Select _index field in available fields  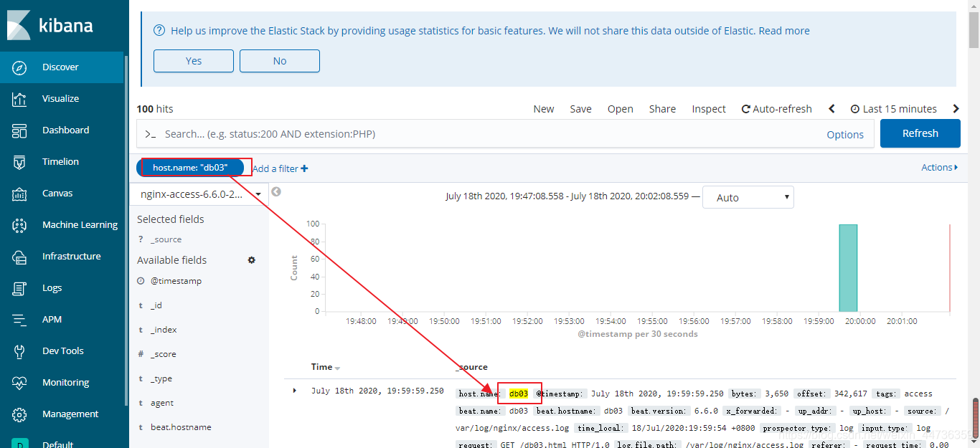click(x=164, y=330)
